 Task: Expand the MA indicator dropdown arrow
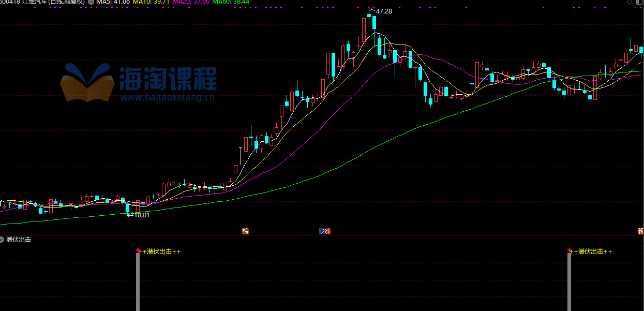point(91,2)
